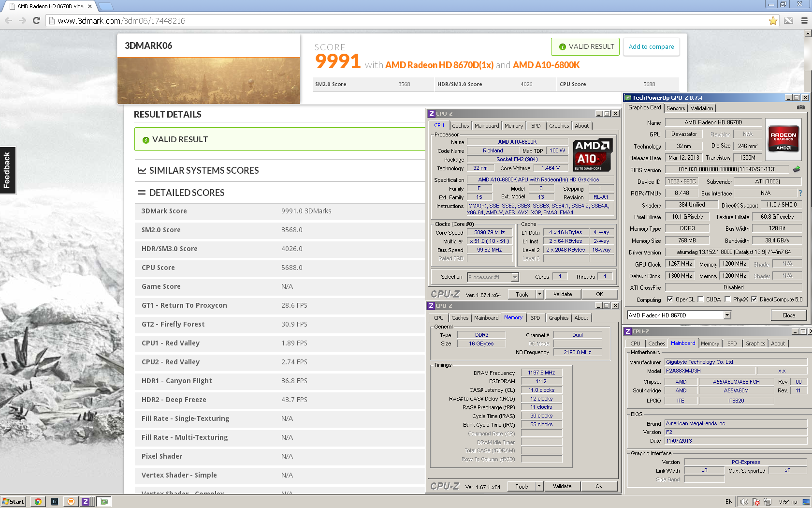The height and width of the screenshot is (508, 812).
Task: Open SPD tab in top CPU-Z window
Action: click(536, 126)
